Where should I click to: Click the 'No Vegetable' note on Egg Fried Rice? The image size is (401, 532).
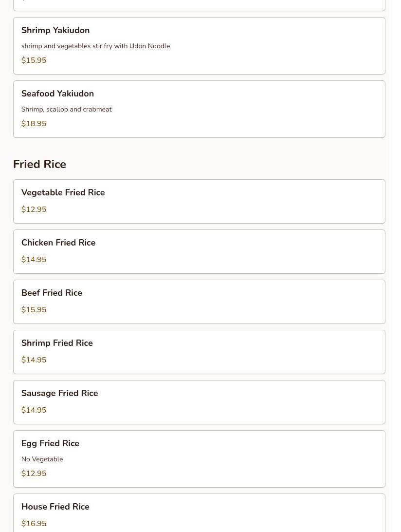[42, 459]
